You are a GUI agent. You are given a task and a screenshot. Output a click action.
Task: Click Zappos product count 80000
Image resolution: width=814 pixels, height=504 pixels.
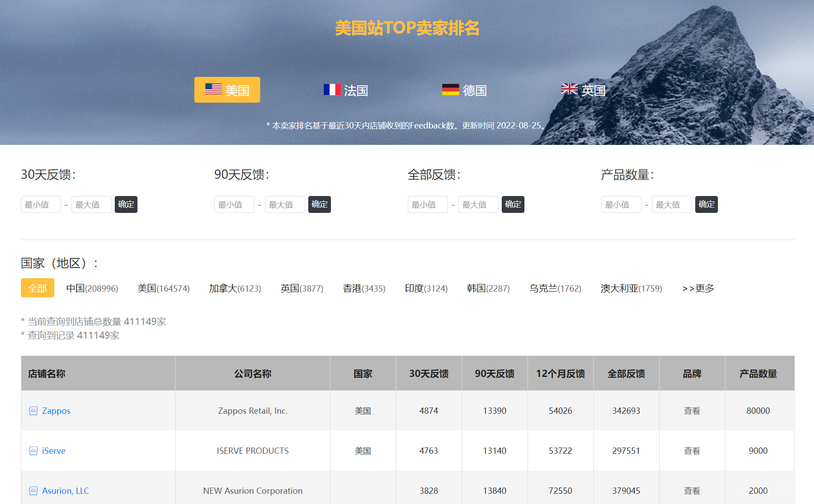(758, 411)
